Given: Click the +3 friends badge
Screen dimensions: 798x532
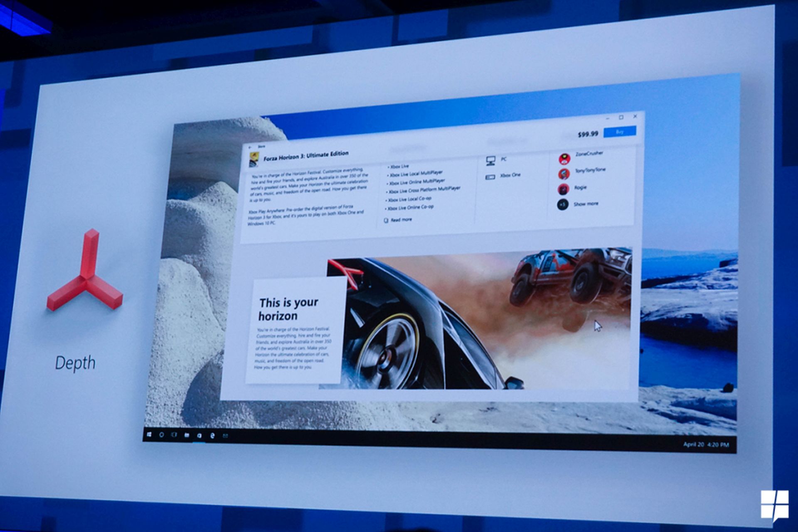Looking at the screenshot, I should [x=563, y=205].
